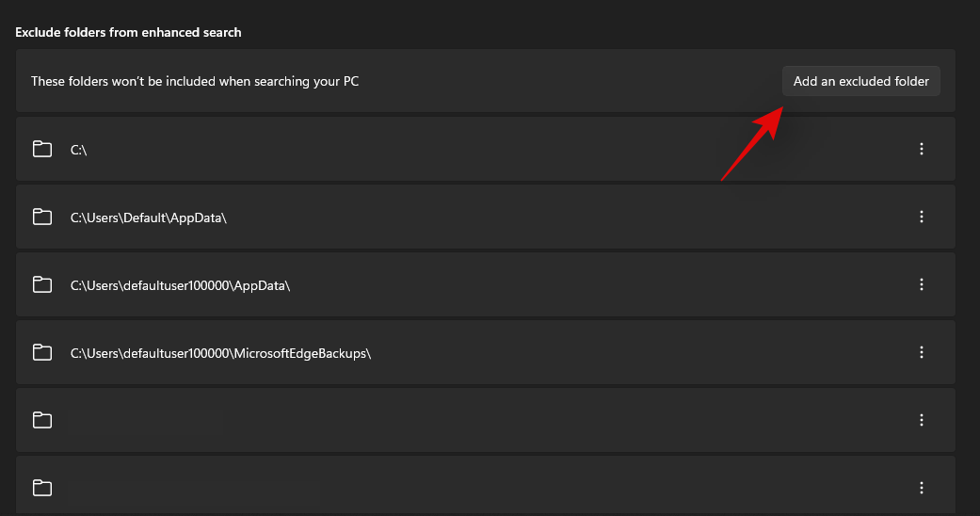Click folder icon beside C:\Users\Default\AppData\

[42, 217]
